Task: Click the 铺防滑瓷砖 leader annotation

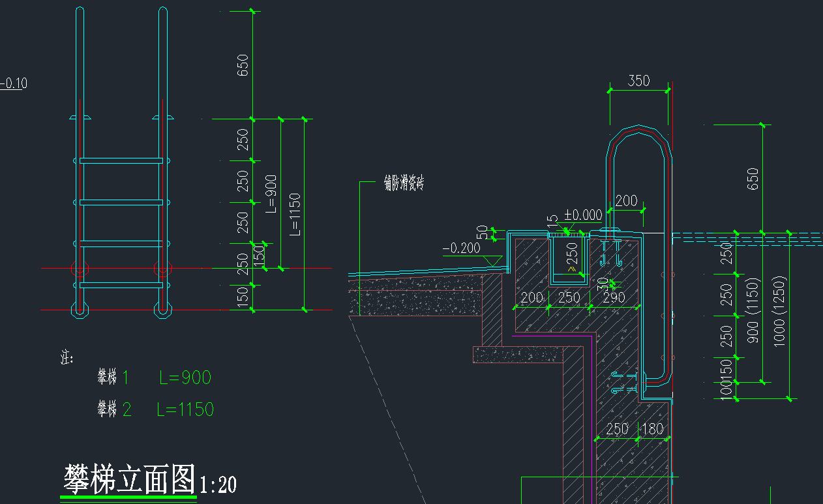Action: [404, 184]
